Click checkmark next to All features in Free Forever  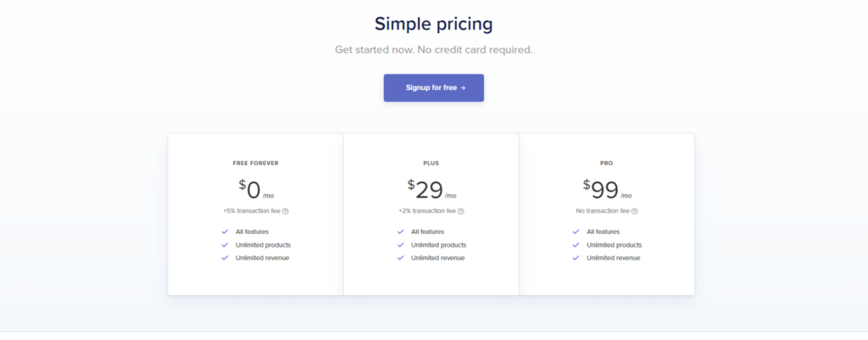point(225,231)
